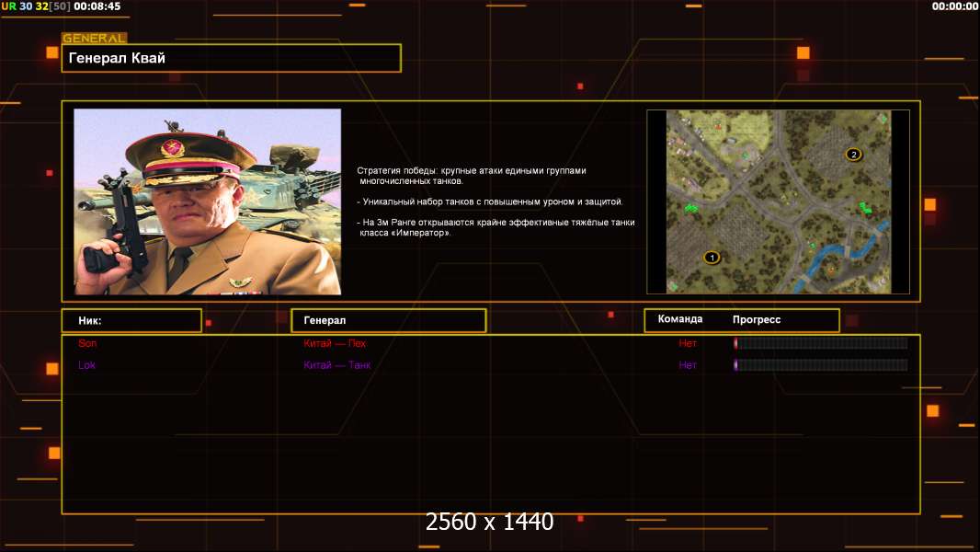Click start position marker 2 on minimap
The image size is (980, 552).
pyautogui.click(x=853, y=155)
